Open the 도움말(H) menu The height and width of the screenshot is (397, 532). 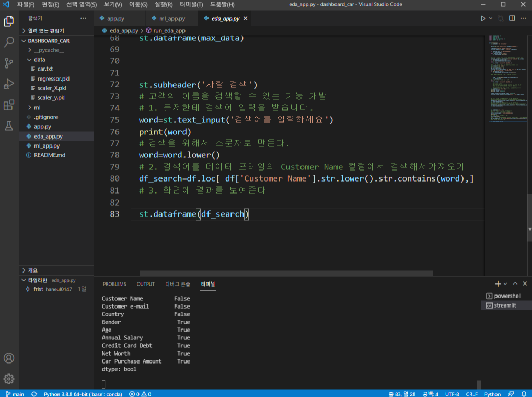(x=222, y=4)
